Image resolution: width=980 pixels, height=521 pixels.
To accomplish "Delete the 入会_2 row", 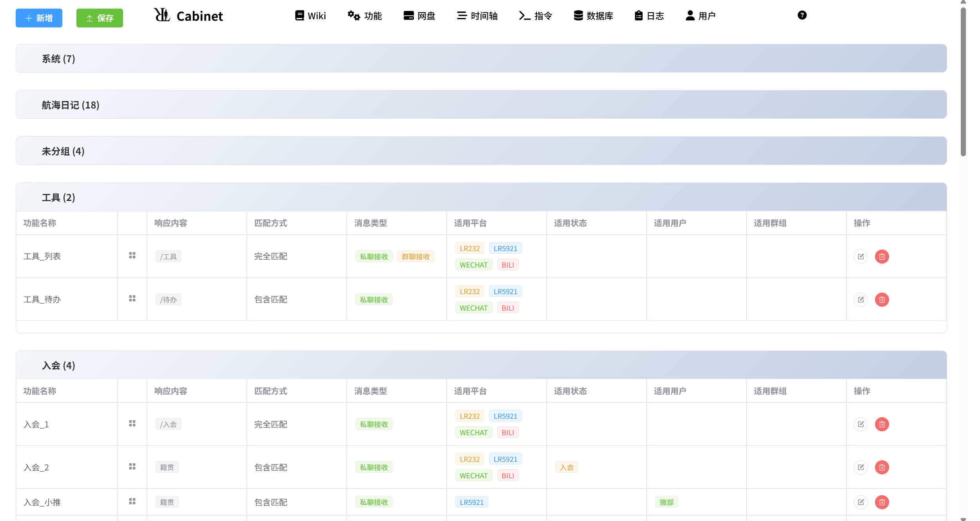I will pos(882,467).
